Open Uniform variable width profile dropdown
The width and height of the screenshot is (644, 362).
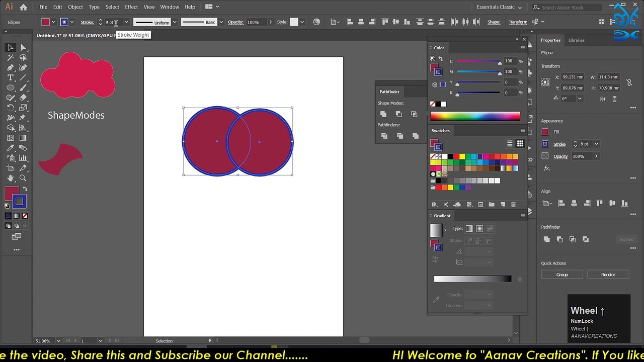(175, 22)
